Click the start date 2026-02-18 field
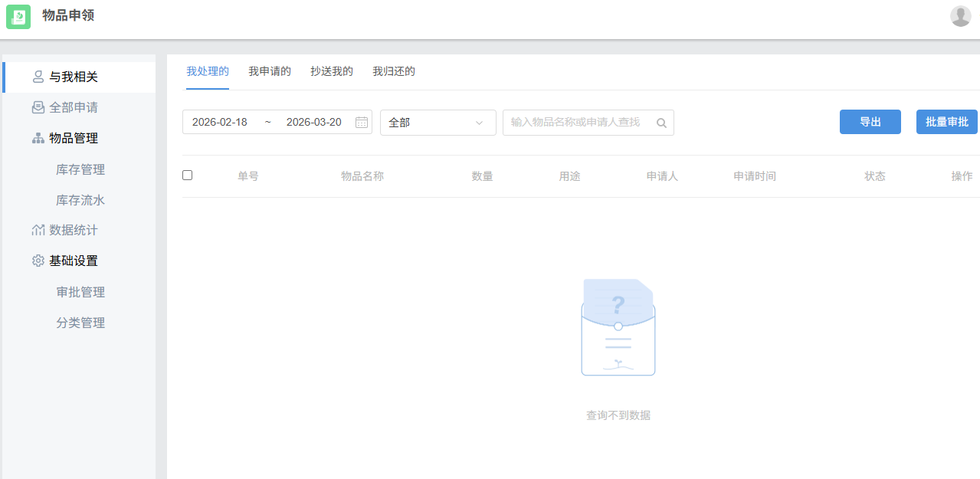 220,123
